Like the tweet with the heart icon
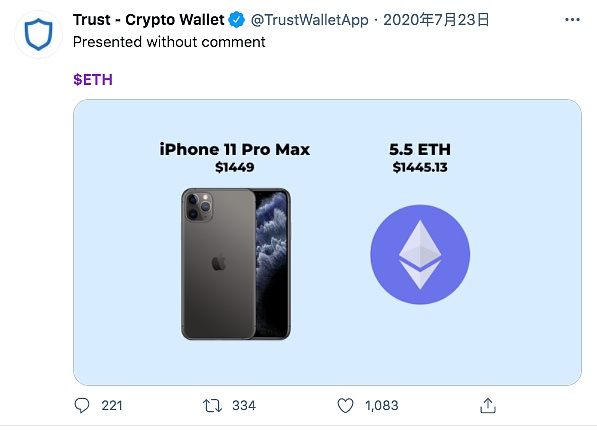Image resolution: width=597 pixels, height=430 pixels. pyautogui.click(x=345, y=406)
